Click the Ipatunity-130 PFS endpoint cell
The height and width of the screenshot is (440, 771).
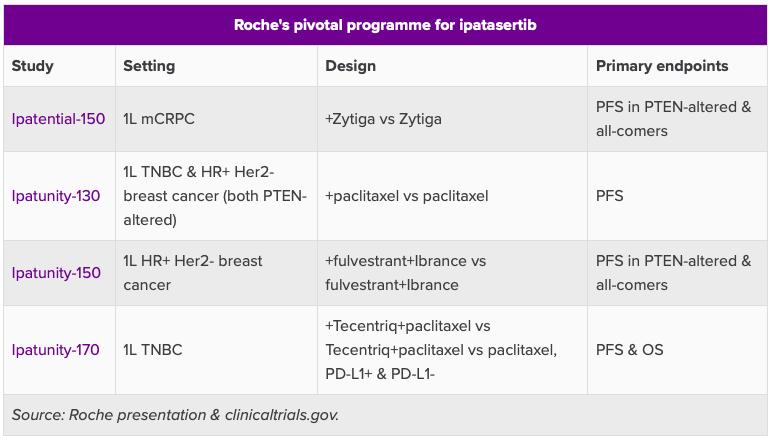609,196
